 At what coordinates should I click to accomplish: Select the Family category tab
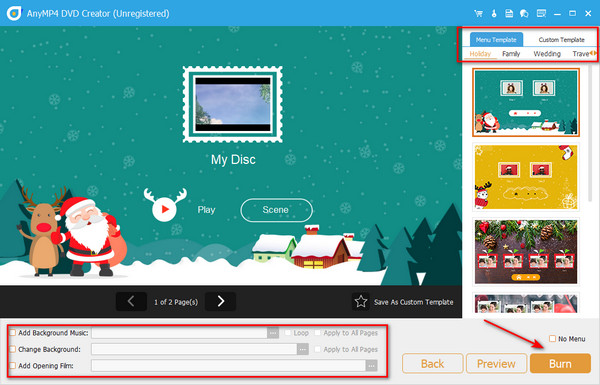pos(511,54)
